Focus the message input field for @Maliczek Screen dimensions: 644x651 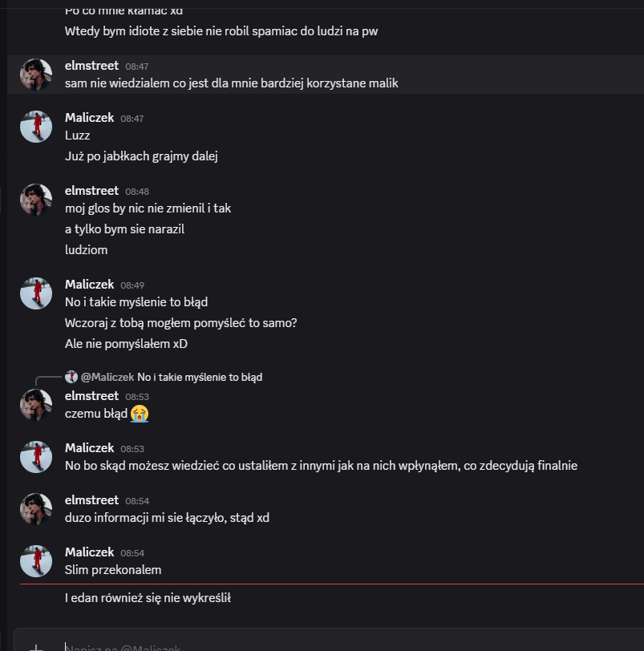pos(321,647)
